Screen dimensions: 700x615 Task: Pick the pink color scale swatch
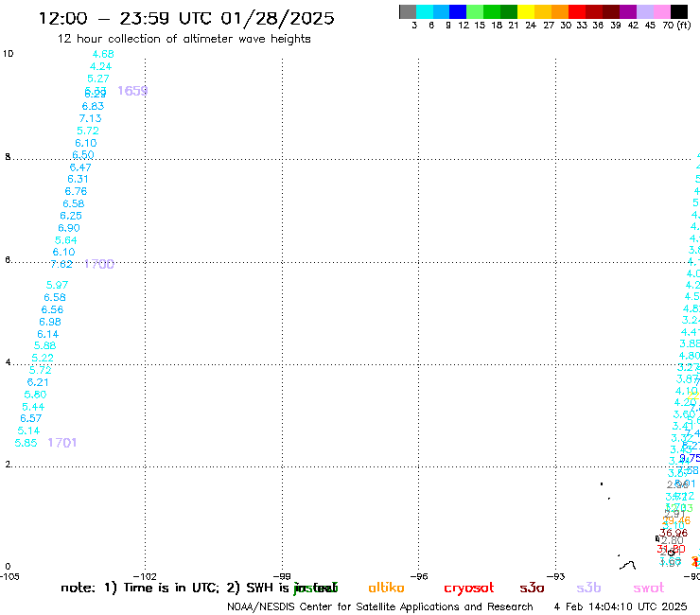pyautogui.click(x=661, y=11)
